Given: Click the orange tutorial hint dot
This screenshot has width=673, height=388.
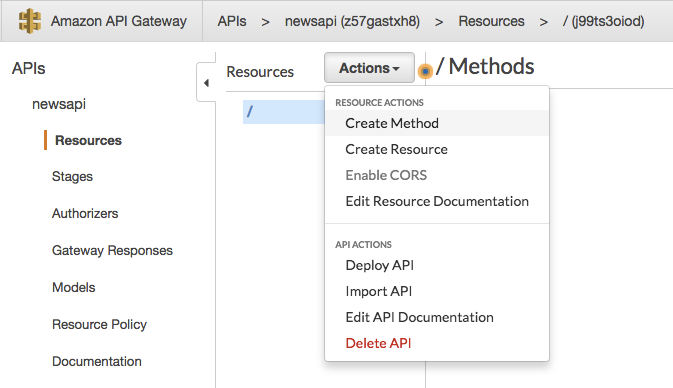Looking at the screenshot, I should 425,71.
